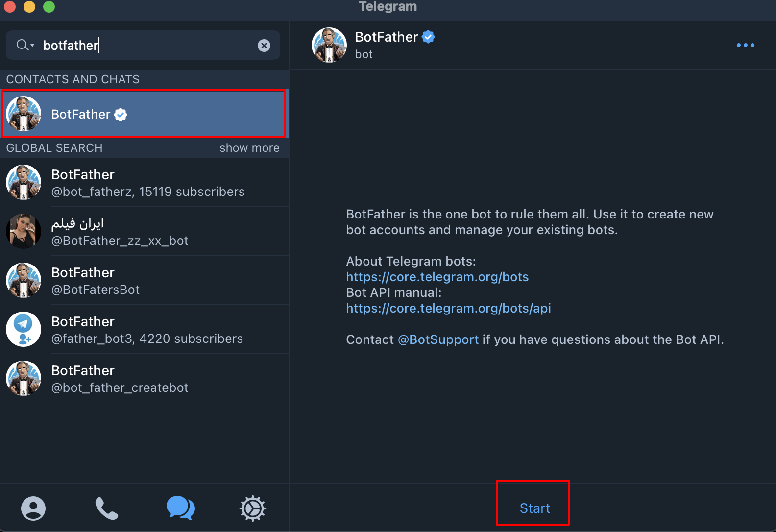The width and height of the screenshot is (776, 532).
Task: Open the @BotSupport mention link
Action: 438,339
